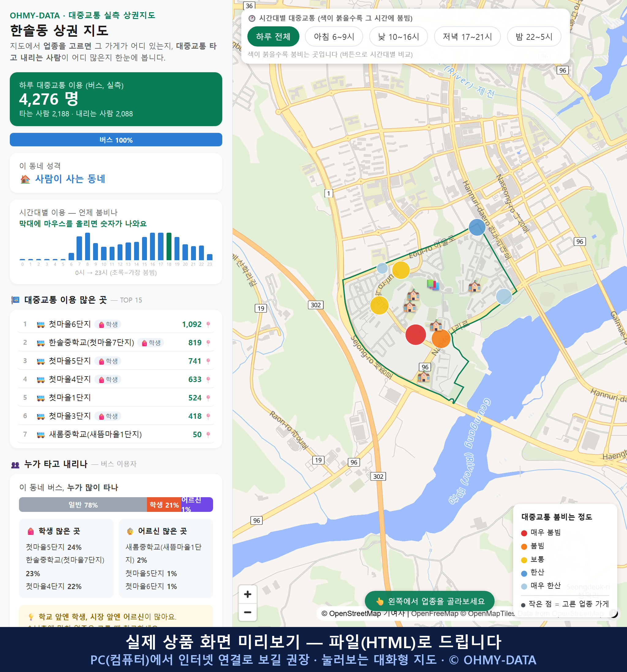
Task: Click the pin icon in 새롬중학교(새뜸마을1단지) row
Action: [208, 435]
